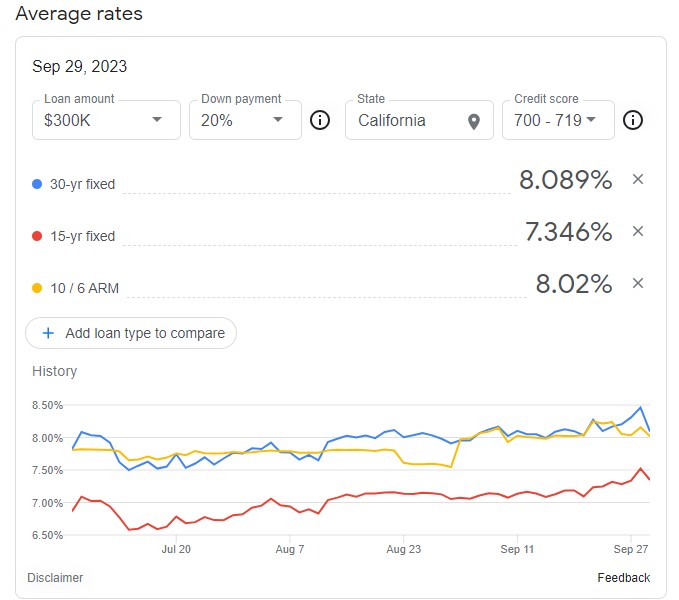Click the location pin icon in State field
679x600 pixels.
point(474,121)
